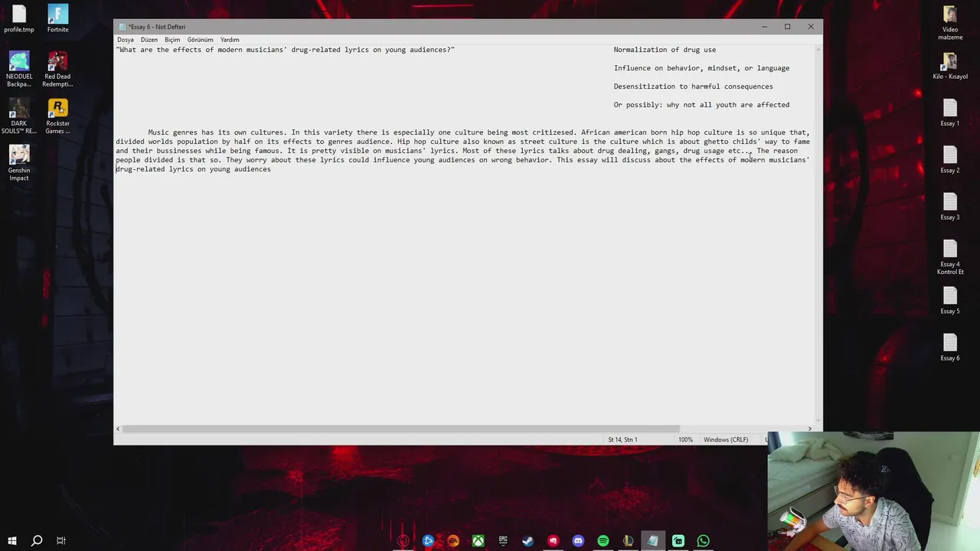
Task: Click the 'Influence on behavior, mindset, or language' note
Action: coord(701,68)
